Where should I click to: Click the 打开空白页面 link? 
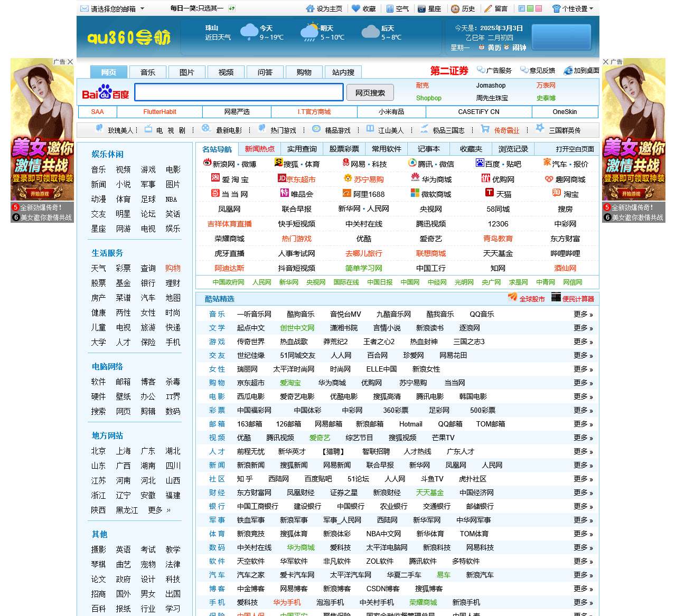(575, 149)
